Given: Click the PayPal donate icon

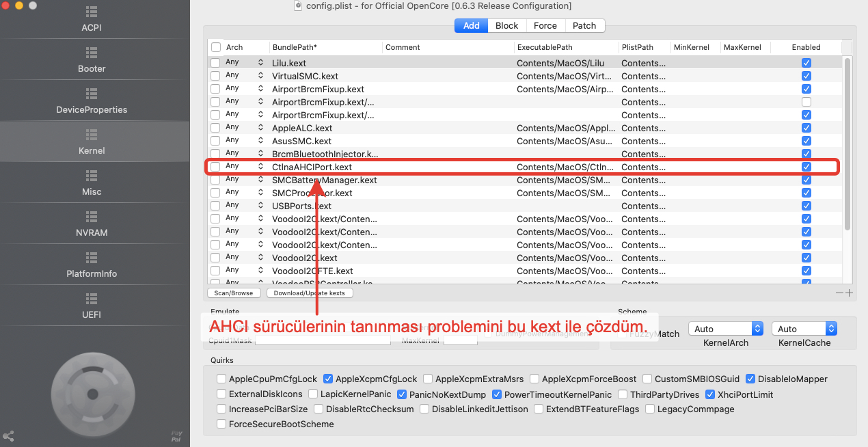Looking at the screenshot, I should point(177,436).
